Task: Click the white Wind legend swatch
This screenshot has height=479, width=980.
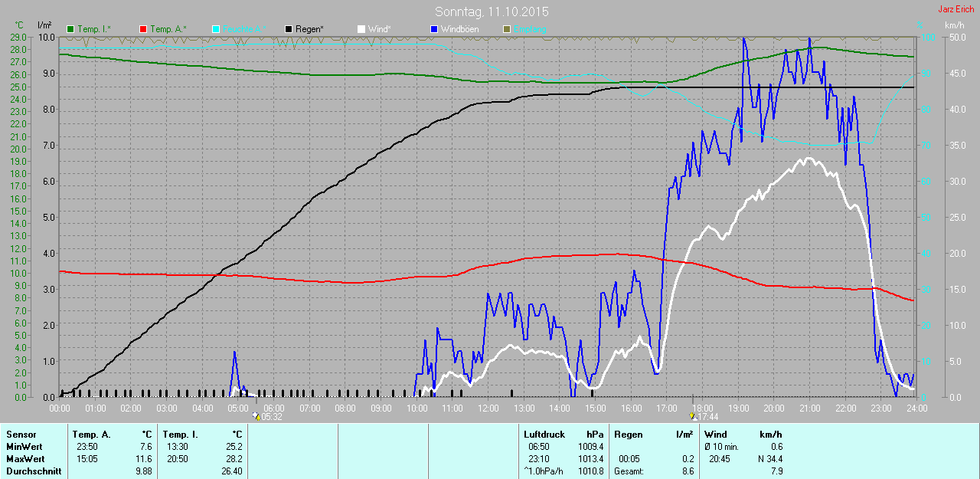Action: coord(361,29)
